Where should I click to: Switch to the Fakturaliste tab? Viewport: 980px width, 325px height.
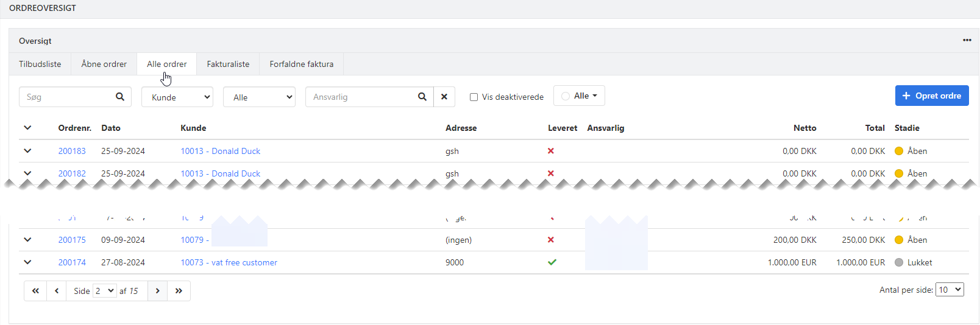228,64
